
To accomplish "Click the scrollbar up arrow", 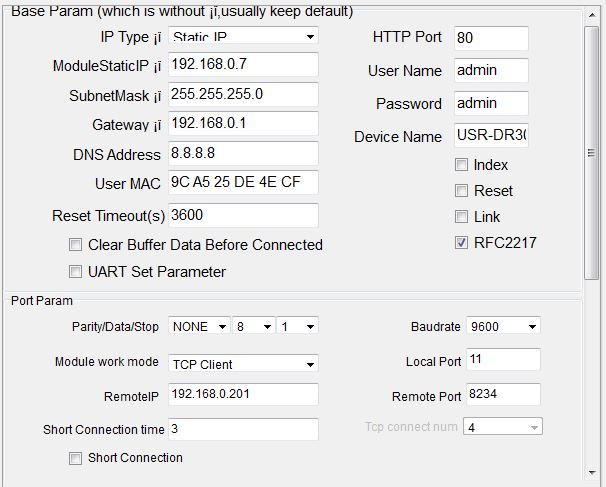I will tap(592, 15).
